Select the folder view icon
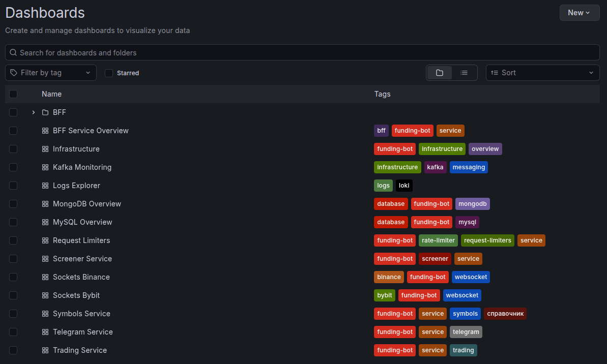This screenshot has width=607, height=364. tap(439, 72)
